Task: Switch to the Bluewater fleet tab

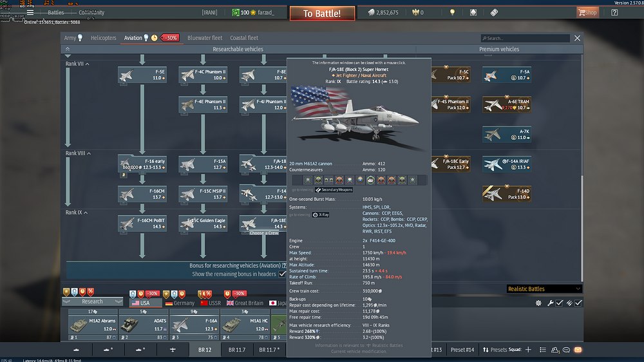Action: pos(205,38)
